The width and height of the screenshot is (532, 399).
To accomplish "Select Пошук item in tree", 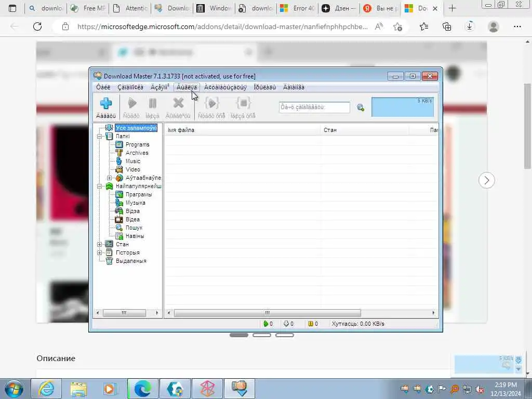I will click(x=134, y=228).
